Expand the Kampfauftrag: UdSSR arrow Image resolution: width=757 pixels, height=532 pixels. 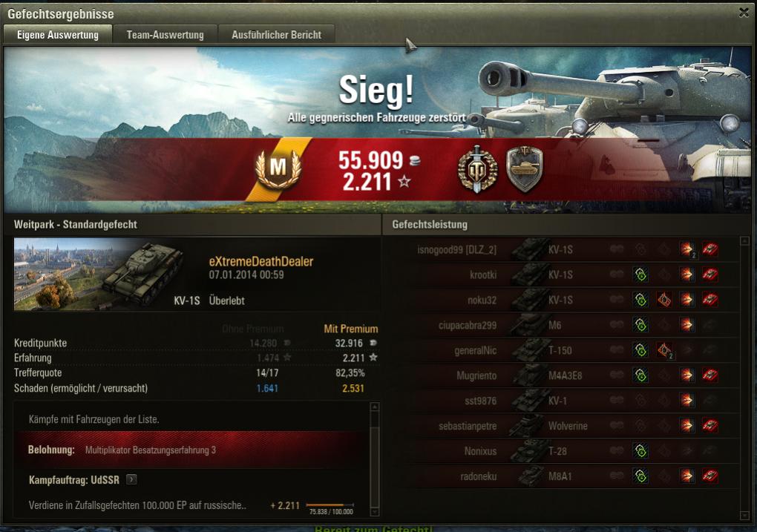131,479
